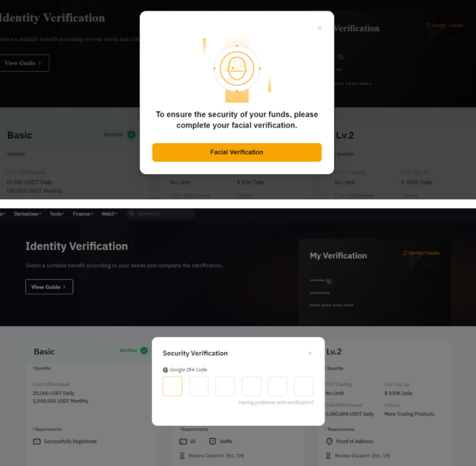Image resolution: width=476 pixels, height=466 pixels.
Task: Click the upper Identity Transfer link
Action: pos(444,26)
